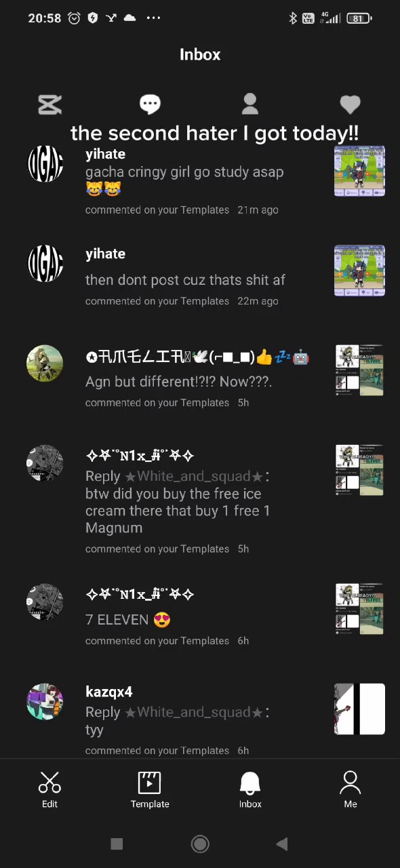Select the comments speech bubble filter
400x868 pixels.
coord(150,104)
